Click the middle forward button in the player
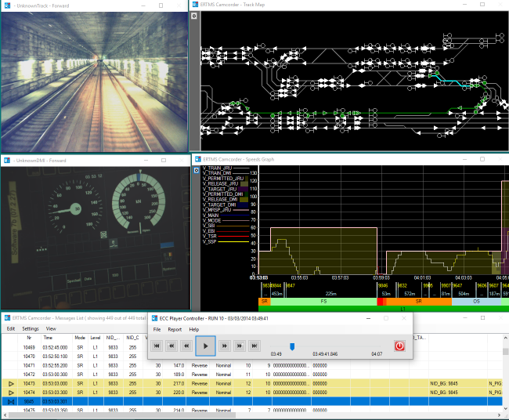 coord(240,346)
